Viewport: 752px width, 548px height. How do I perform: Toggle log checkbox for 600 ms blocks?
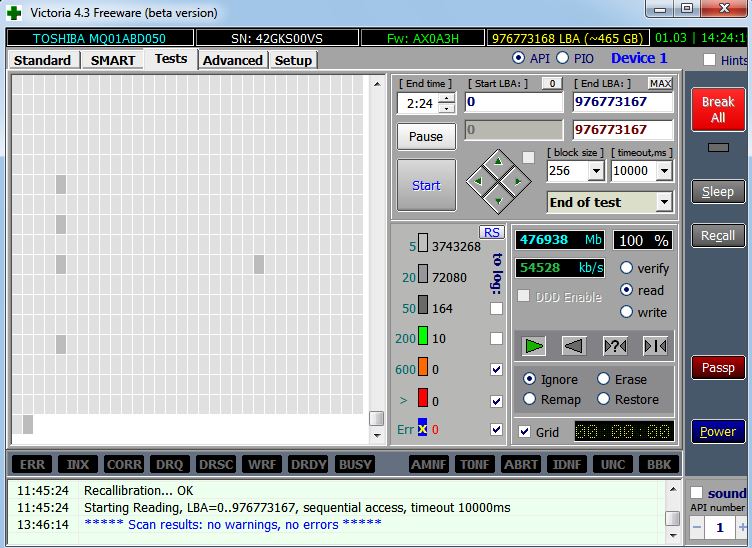[496, 369]
